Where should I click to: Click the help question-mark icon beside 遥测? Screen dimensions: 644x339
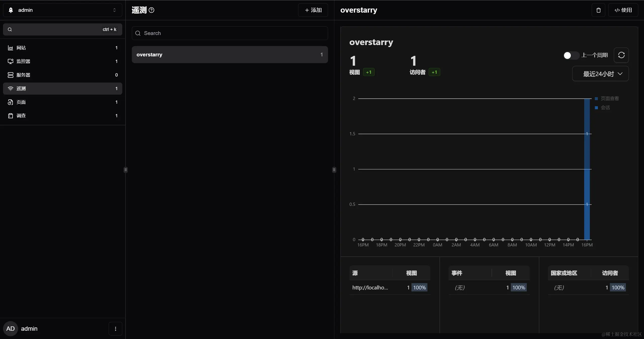151,10
